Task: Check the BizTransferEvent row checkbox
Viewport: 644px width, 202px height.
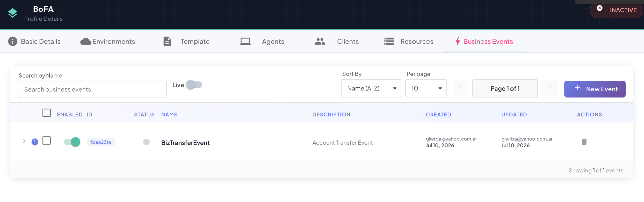Action: [x=47, y=141]
